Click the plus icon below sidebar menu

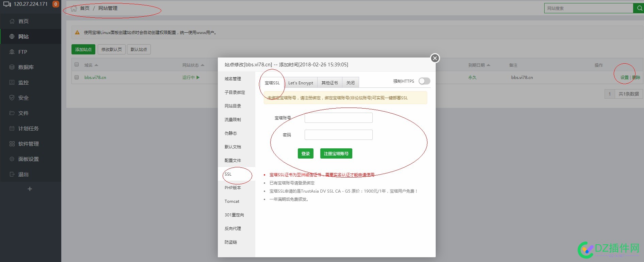click(x=30, y=189)
